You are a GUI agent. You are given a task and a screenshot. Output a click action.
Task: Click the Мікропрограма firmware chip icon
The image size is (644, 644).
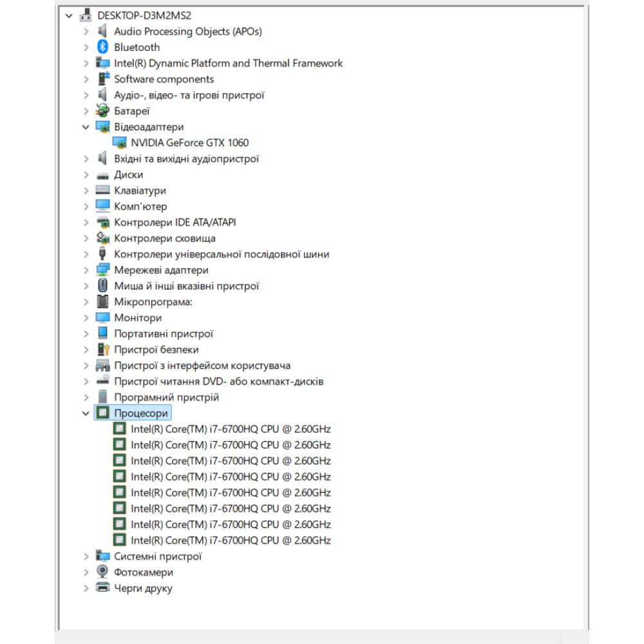pyautogui.click(x=102, y=301)
